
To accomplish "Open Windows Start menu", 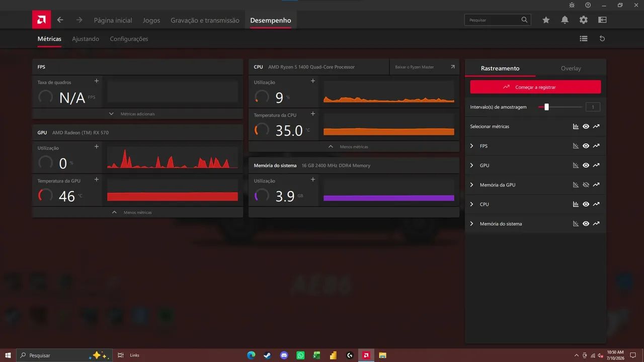I will 8,355.
